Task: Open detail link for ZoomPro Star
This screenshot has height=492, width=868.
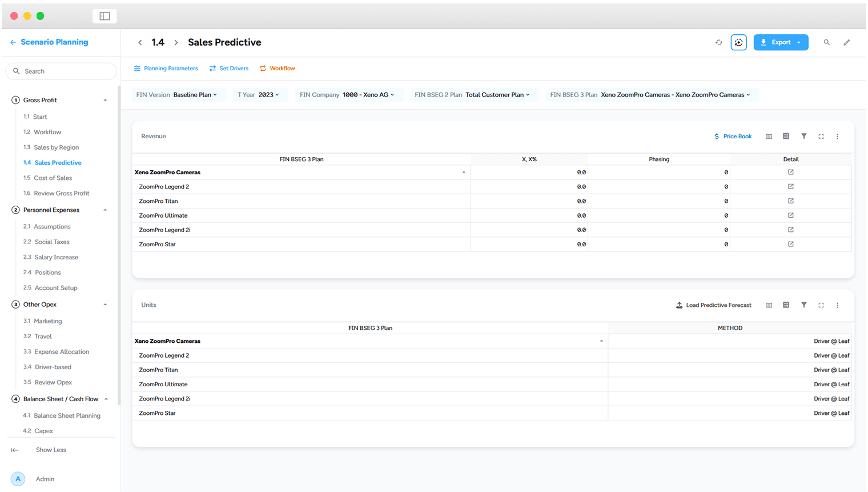Action: pyautogui.click(x=791, y=244)
